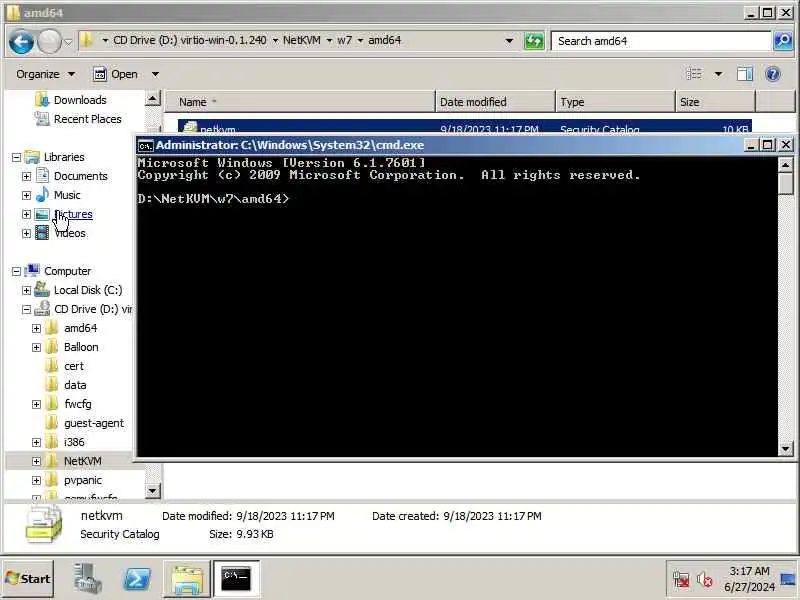
Task: Open the Organize menu
Action: [x=45, y=74]
